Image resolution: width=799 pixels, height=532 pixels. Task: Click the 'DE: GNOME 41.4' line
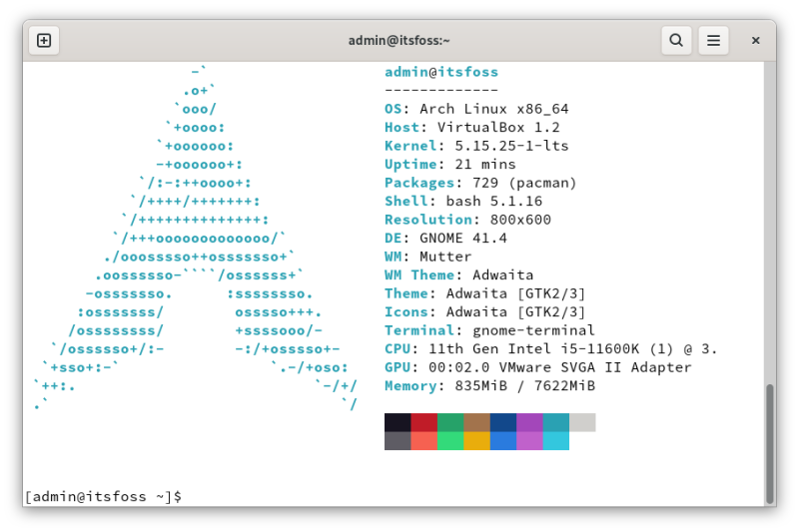click(x=445, y=238)
